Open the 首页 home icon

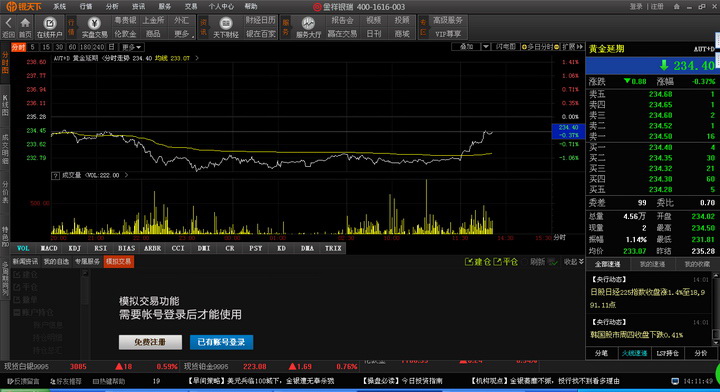25,22
